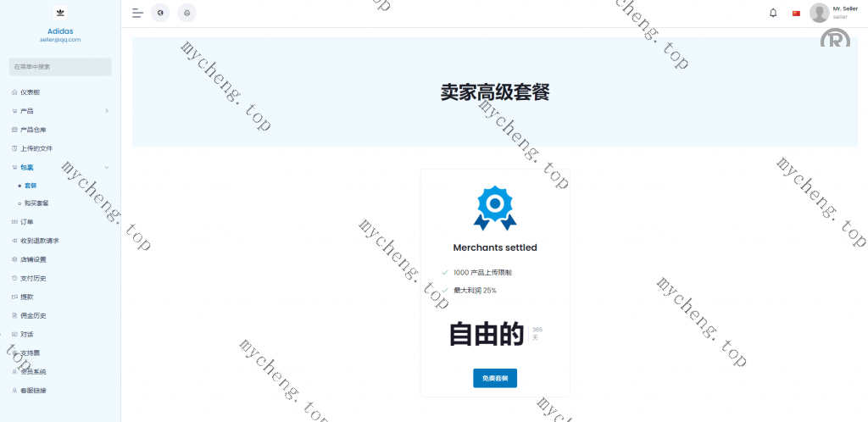The image size is (868, 422).
Task: Collapse the 包裹 menu section
Action: tap(106, 167)
